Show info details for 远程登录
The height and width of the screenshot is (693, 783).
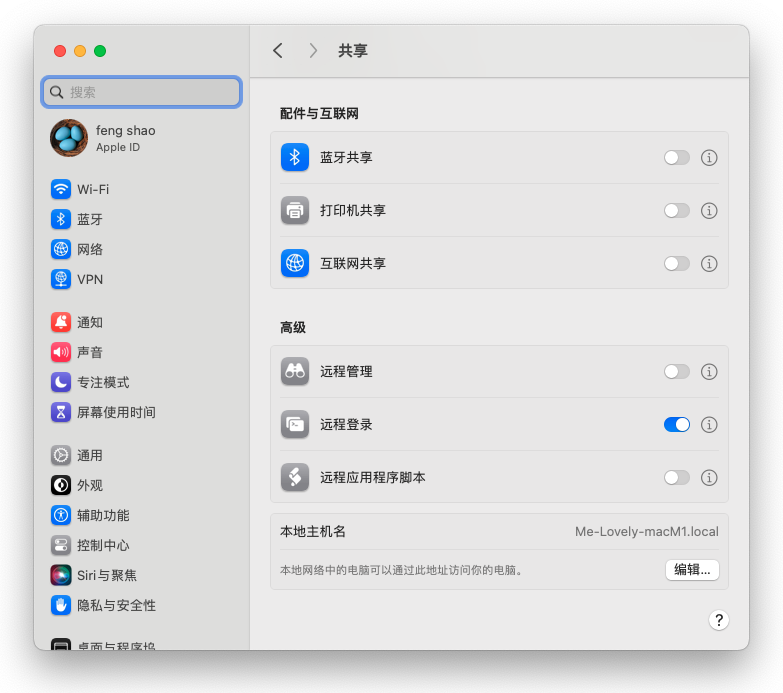click(709, 425)
